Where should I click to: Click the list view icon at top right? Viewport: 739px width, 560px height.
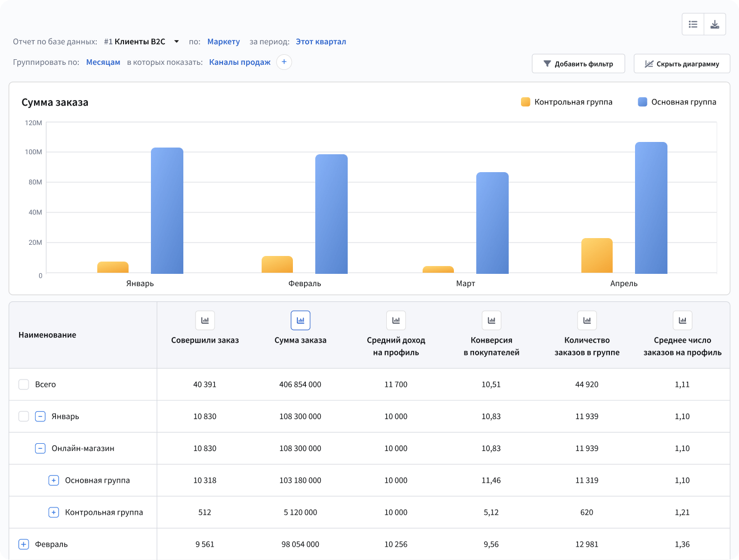(693, 25)
